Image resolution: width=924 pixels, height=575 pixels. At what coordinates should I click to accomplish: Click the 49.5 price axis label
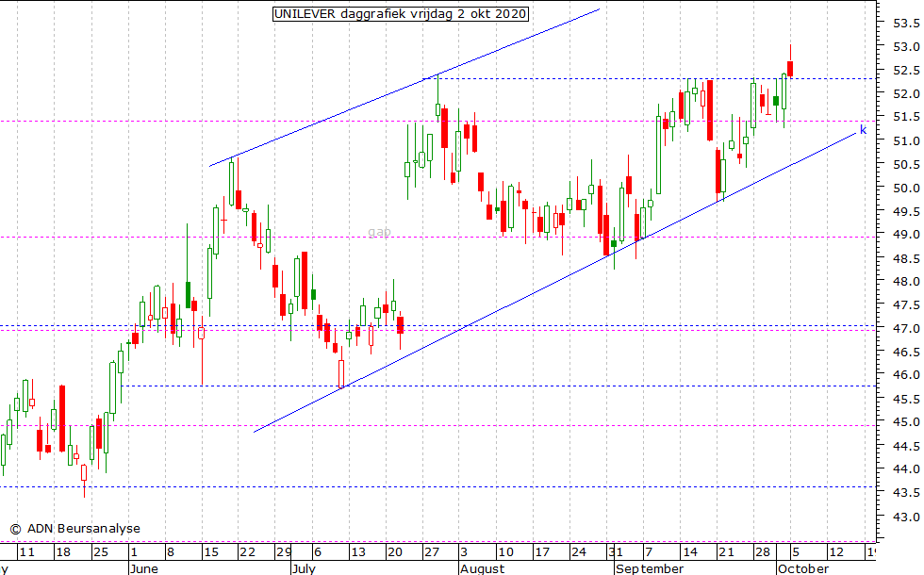pos(906,211)
